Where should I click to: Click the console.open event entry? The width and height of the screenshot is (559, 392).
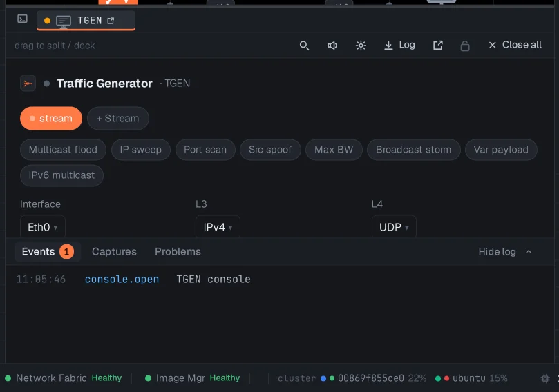[x=122, y=279]
